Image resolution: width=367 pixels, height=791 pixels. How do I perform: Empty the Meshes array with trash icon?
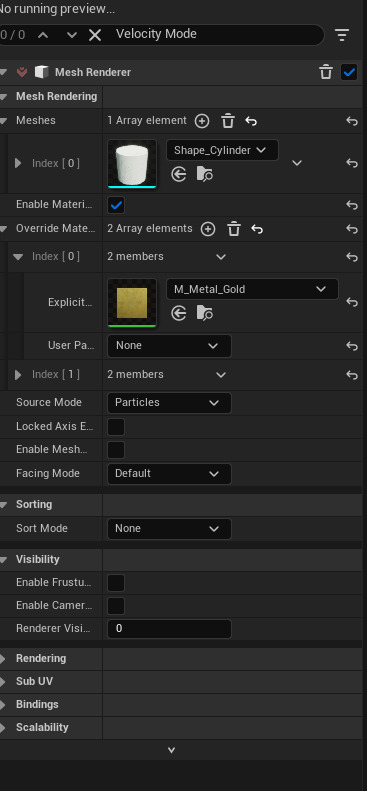point(228,121)
